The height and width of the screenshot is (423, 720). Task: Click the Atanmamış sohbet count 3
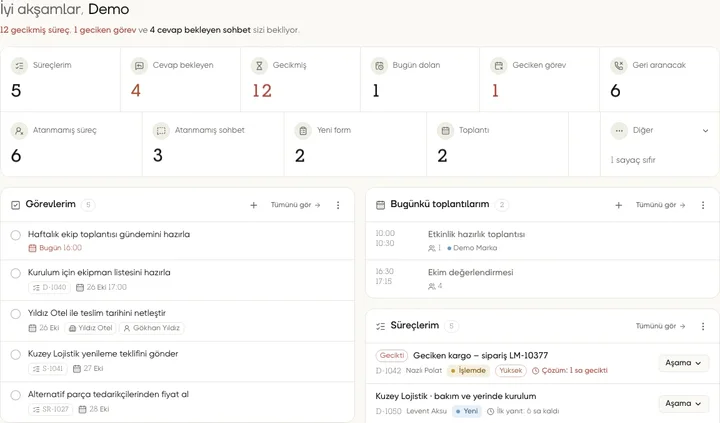coord(158,156)
